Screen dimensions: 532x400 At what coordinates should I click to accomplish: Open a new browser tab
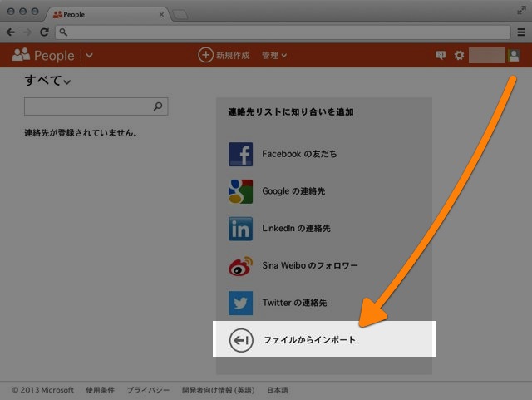pos(180,15)
